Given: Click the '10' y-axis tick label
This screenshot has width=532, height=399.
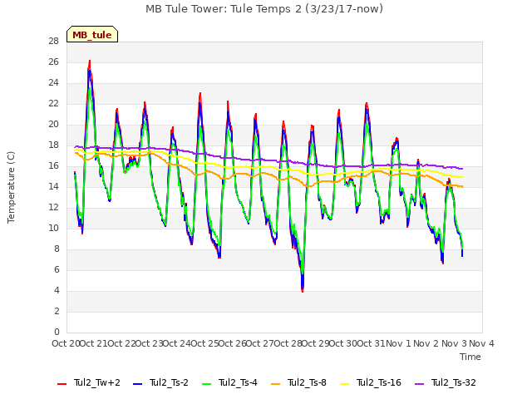Looking at the screenshot, I should tap(53, 229).
